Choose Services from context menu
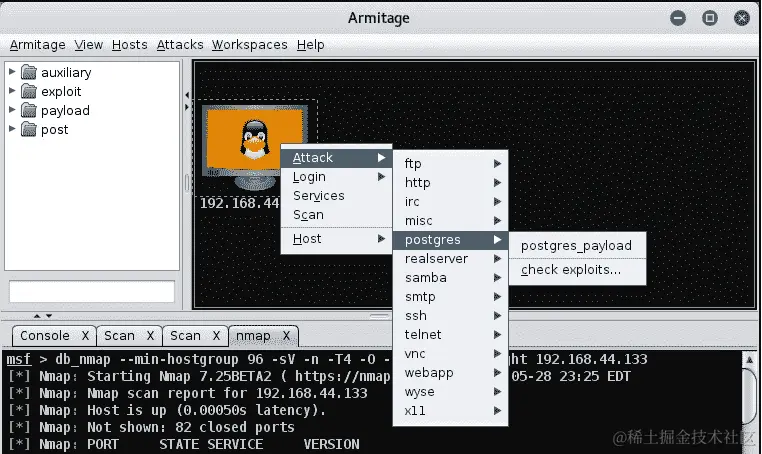Screen dimensions: 762x454 (336, 195)
